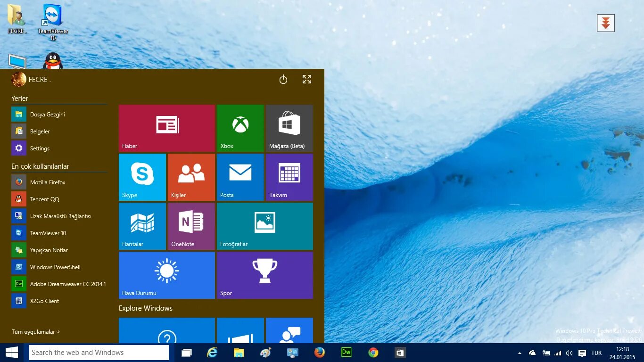Open Firefox from the taskbar

[x=320, y=353]
